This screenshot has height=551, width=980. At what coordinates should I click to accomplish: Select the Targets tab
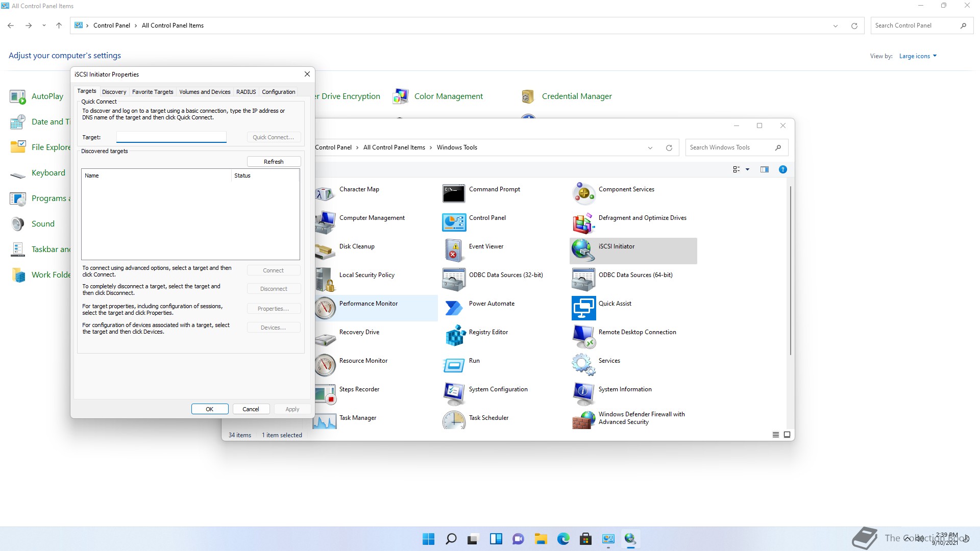coord(87,91)
